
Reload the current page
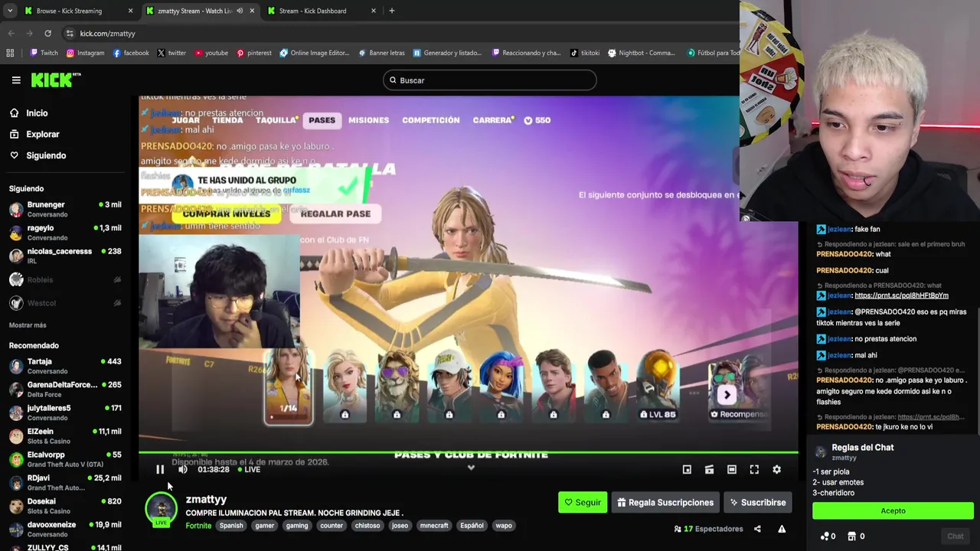click(x=47, y=33)
